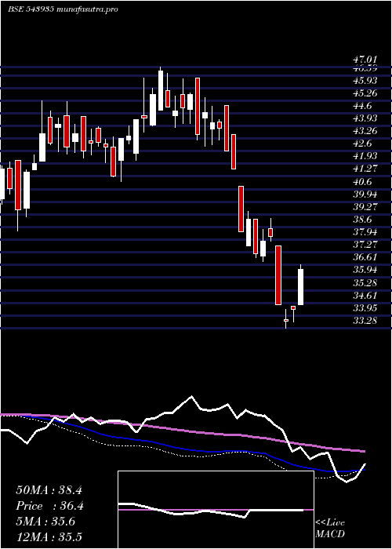Click the tall red candle ending near 34.61
This screenshot has width=392, height=549.
[278, 274]
